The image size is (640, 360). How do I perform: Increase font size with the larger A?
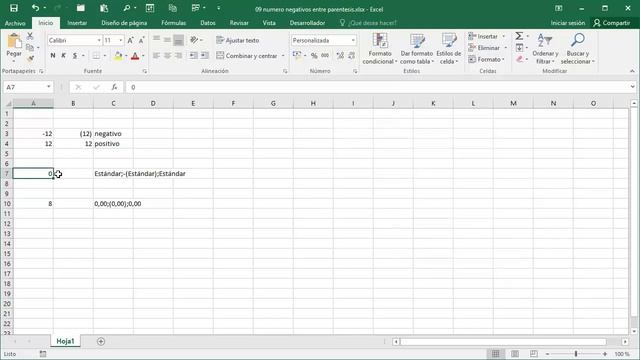point(130,40)
